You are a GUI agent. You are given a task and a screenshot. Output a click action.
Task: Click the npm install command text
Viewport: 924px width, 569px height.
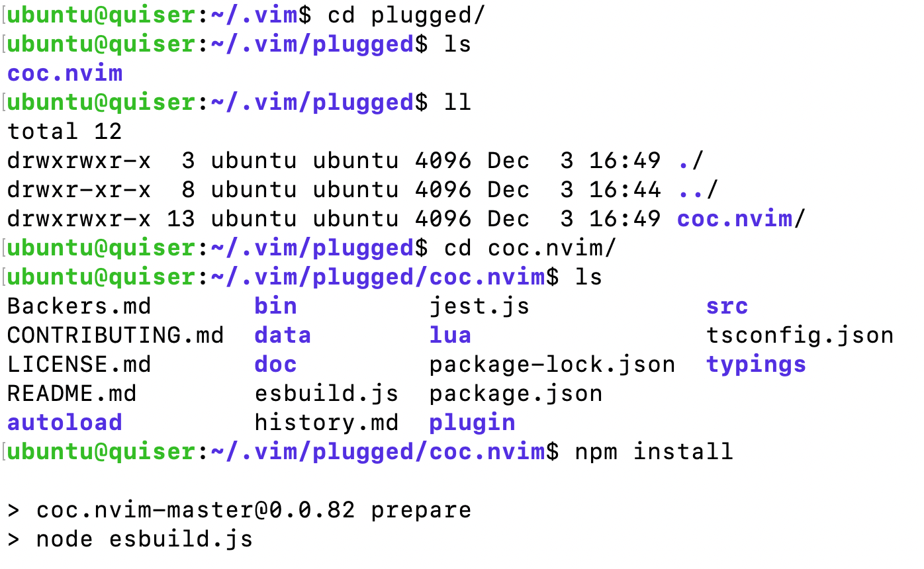coord(654,452)
